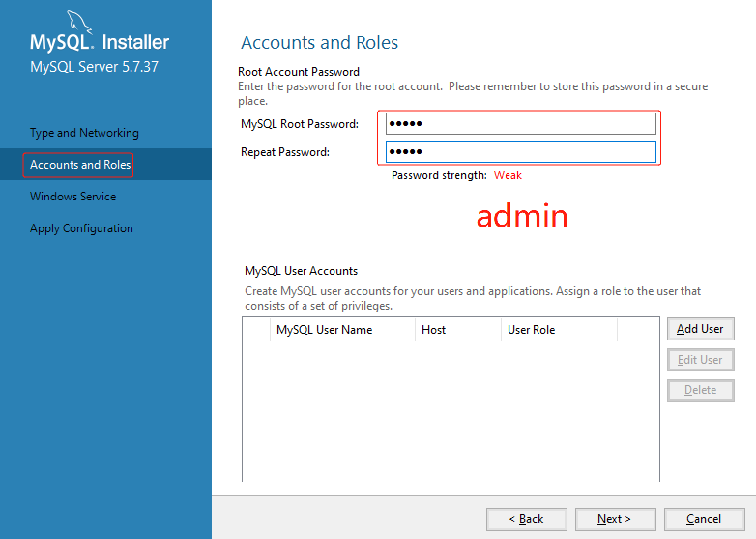Click the Edit User button

click(x=700, y=359)
